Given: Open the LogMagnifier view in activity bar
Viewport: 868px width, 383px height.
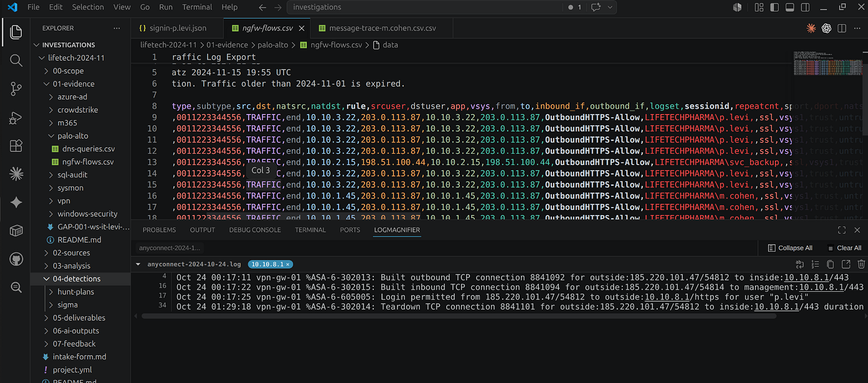Looking at the screenshot, I should [x=16, y=288].
